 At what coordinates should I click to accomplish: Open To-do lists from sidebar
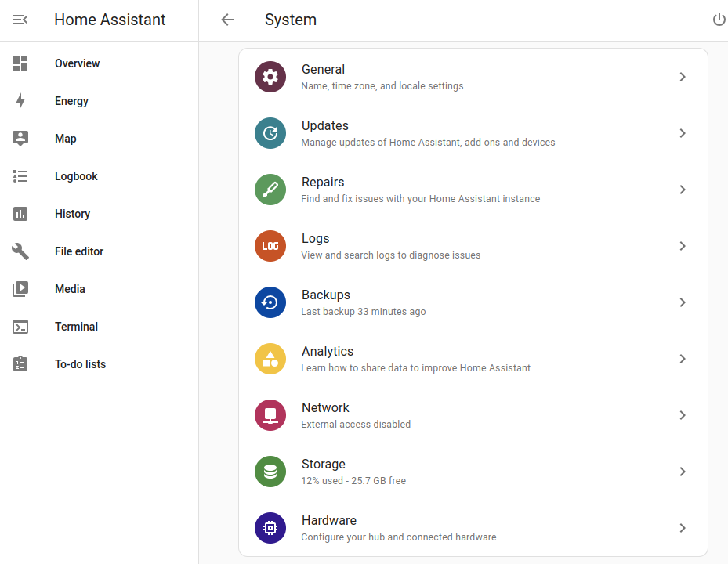[80, 364]
